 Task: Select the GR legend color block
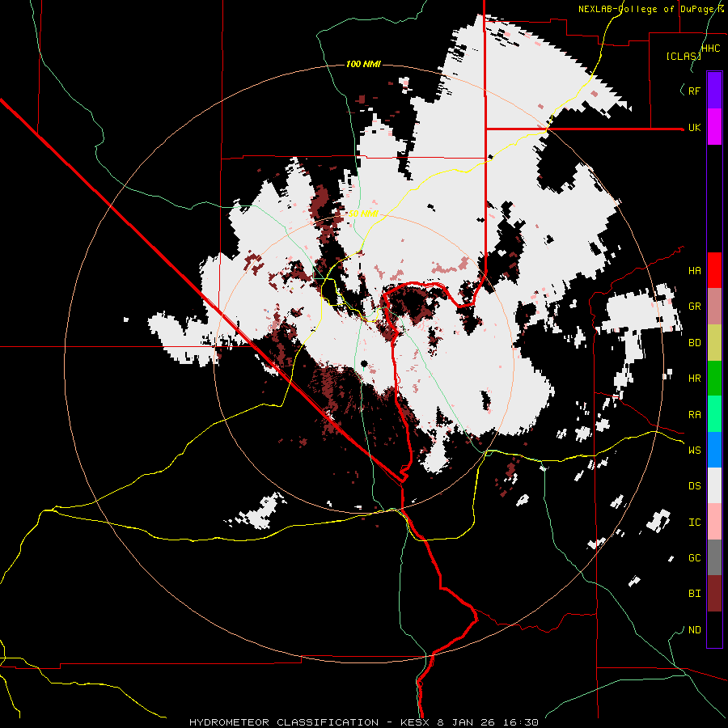[714, 307]
